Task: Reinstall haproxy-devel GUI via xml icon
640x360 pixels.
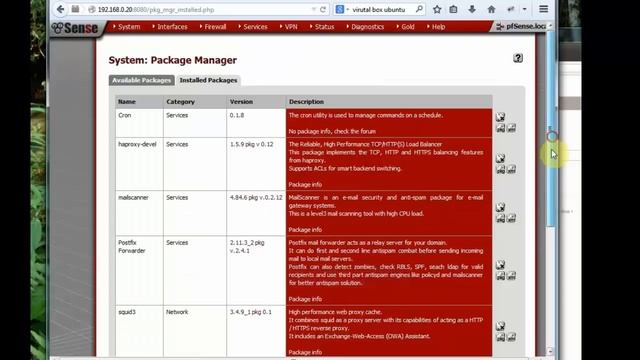Action: point(511,169)
